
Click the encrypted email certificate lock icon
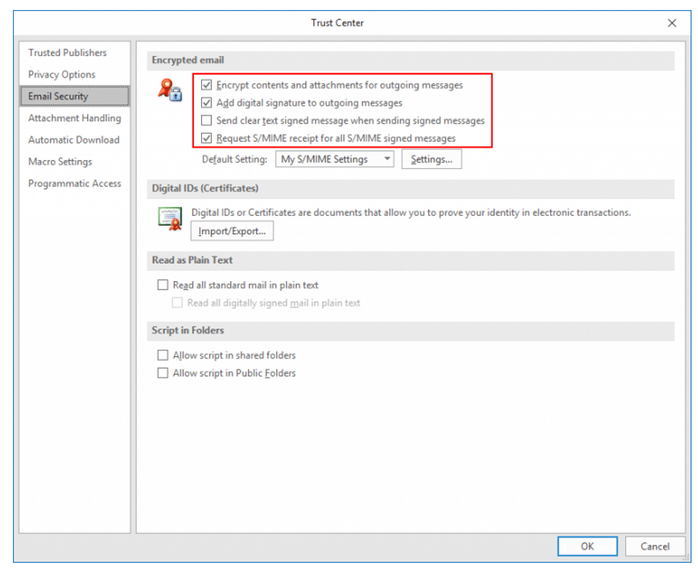170,90
